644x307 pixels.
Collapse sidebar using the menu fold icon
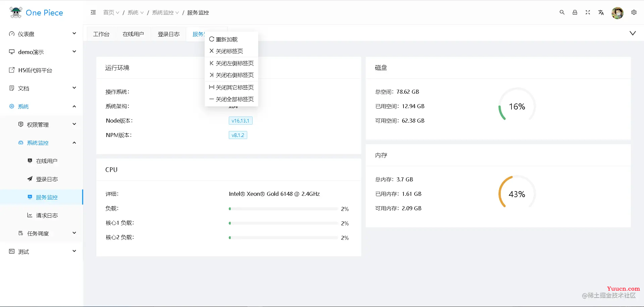click(93, 12)
